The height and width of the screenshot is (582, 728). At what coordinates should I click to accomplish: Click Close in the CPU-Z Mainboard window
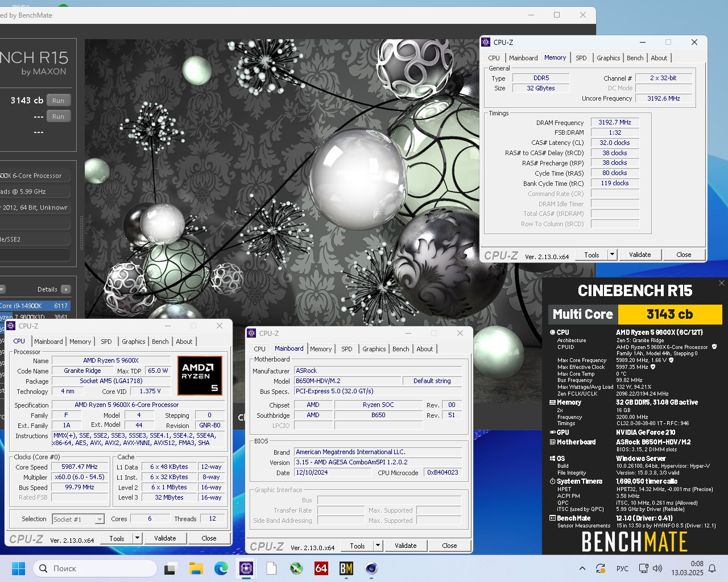click(x=449, y=546)
